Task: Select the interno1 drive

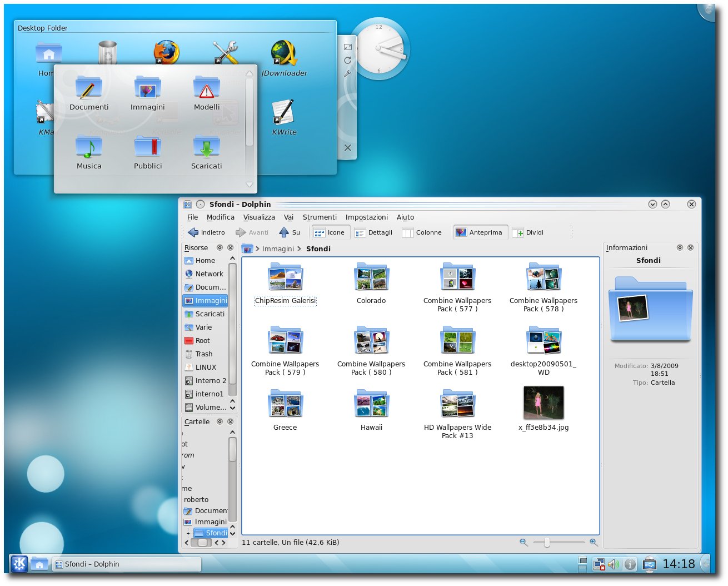Action: pos(205,394)
